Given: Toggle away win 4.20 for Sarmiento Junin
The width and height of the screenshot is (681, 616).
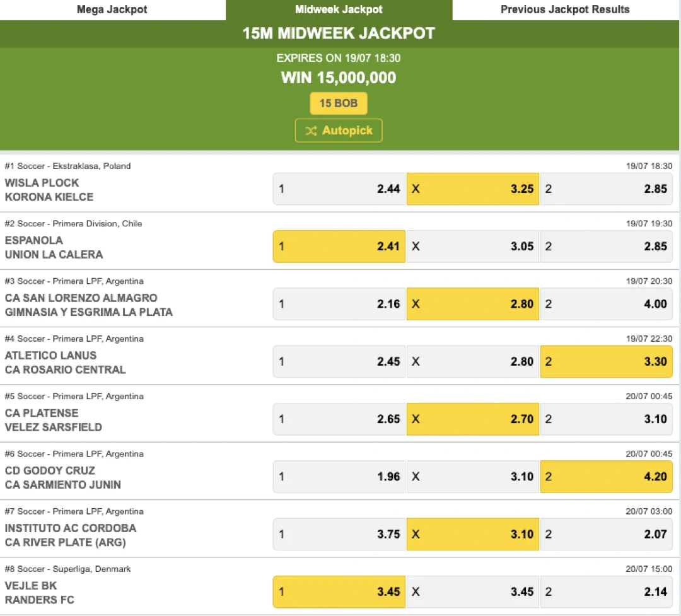Looking at the screenshot, I should pyautogui.click(x=607, y=477).
